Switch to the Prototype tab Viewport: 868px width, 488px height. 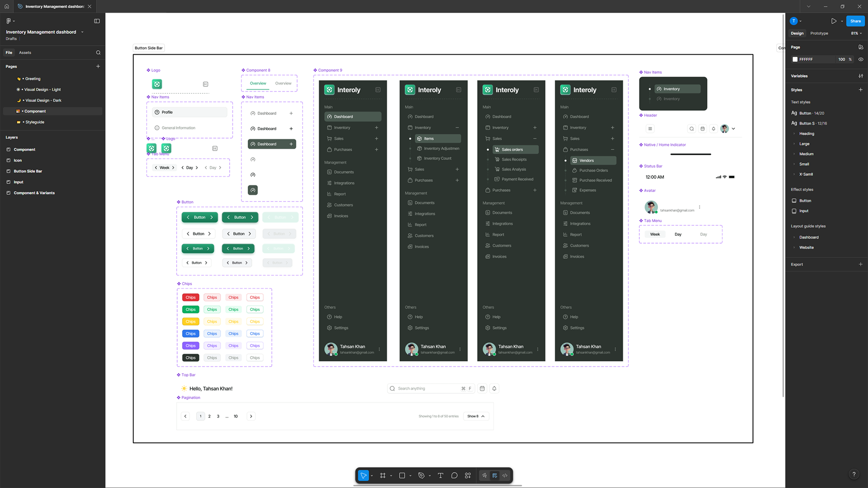pos(819,33)
